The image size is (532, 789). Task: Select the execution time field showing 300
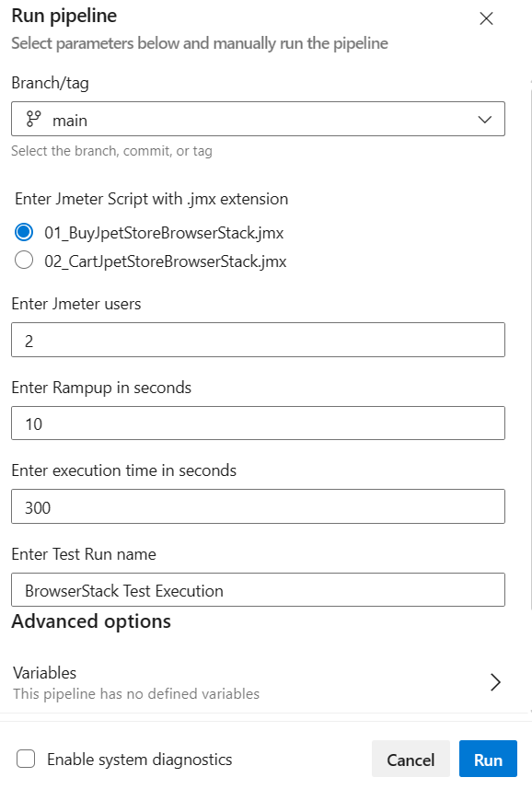[258, 506]
